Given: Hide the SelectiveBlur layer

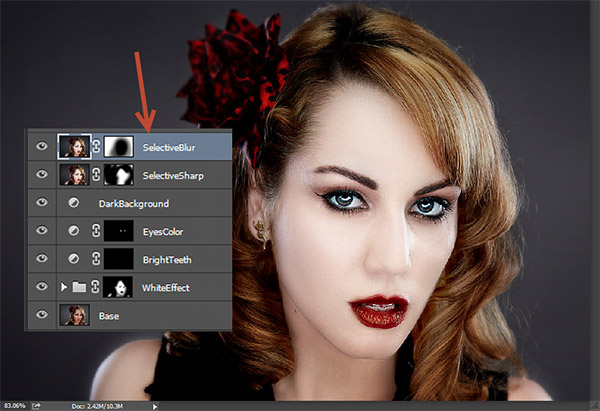Looking at the screenshot, I should [x=41, y=147].
